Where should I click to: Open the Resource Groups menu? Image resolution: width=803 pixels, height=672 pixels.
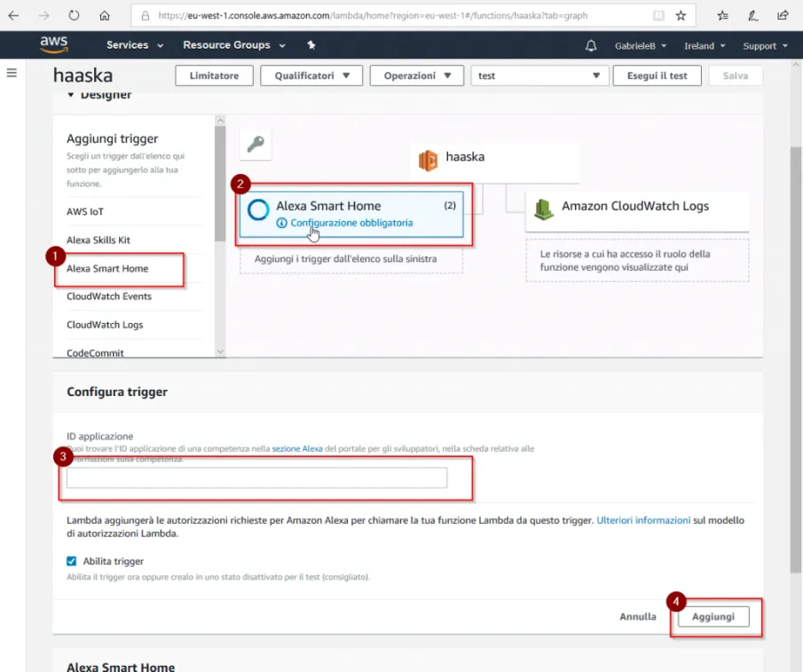(x=234, y=45)
